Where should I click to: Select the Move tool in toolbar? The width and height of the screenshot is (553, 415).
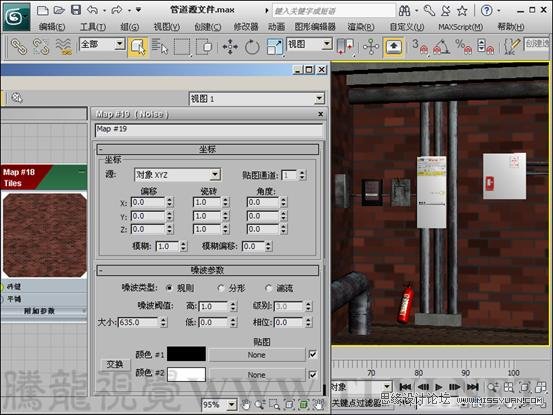(230, 47)
